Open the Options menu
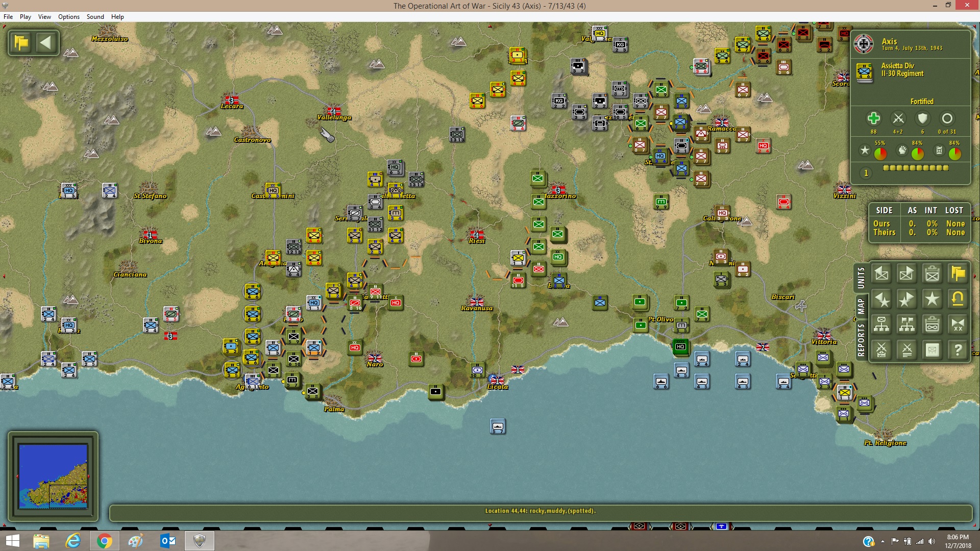 click(69, 17)
